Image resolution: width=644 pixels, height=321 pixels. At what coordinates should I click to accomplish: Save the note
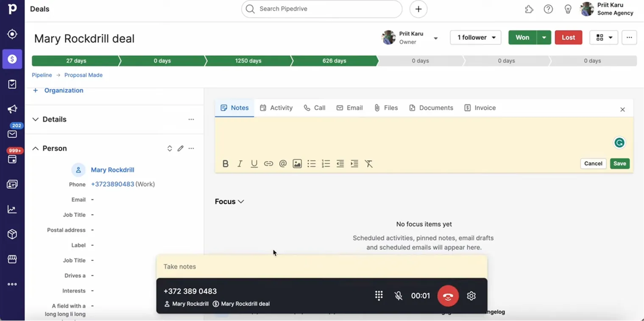(x=620, y=163)
